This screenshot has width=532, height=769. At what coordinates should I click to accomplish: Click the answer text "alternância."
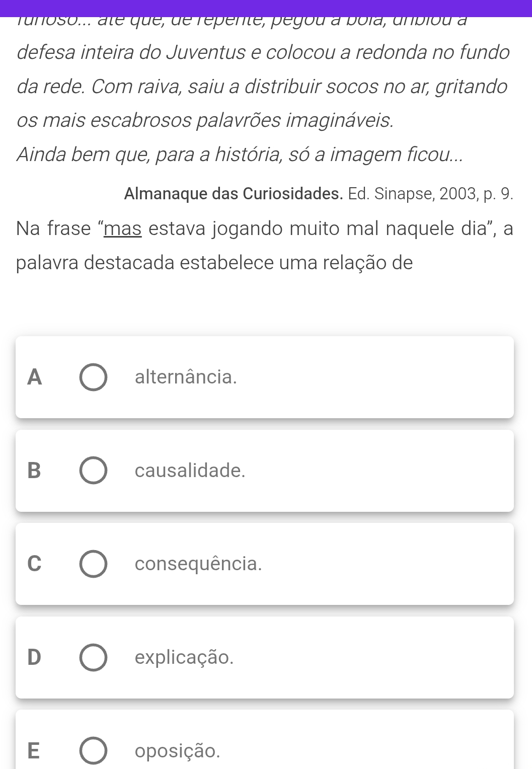coord(186,377)
